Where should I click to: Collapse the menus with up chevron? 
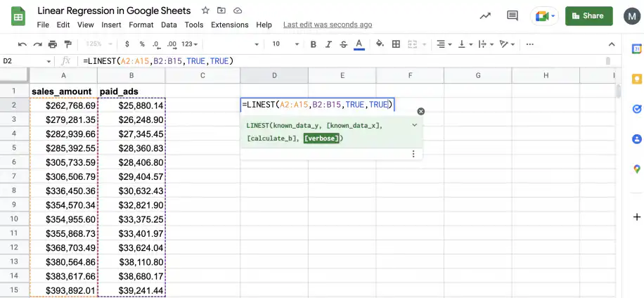pyautogui.click(x=612, y=44)
